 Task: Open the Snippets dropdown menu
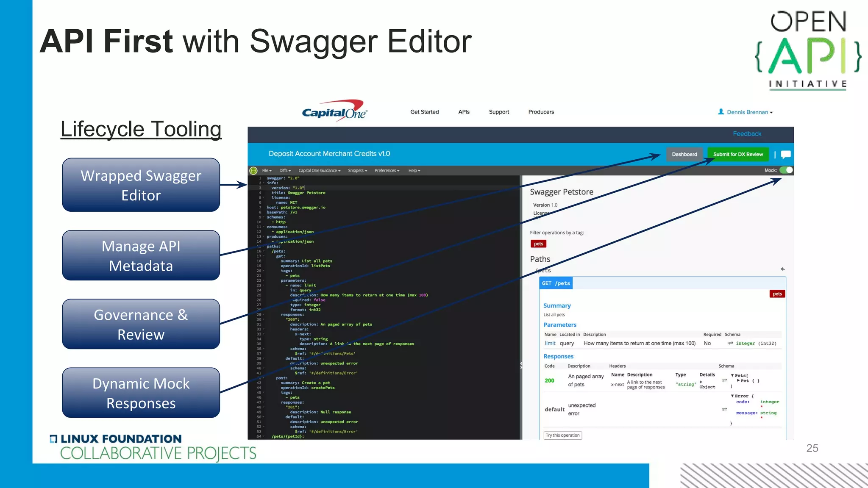click(357, 171)
